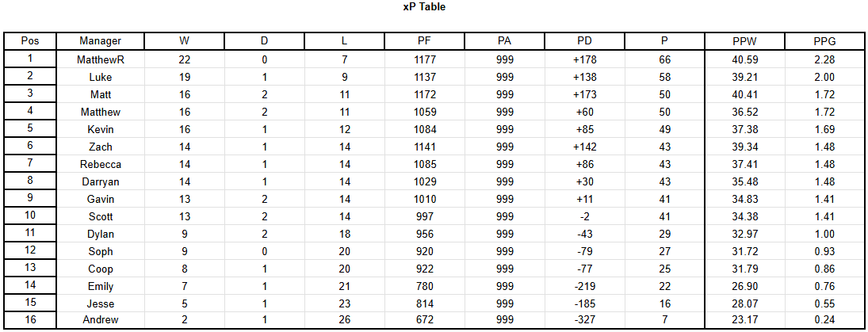
Task: Select Rebecca's name cell
Action: click(100, 164)
